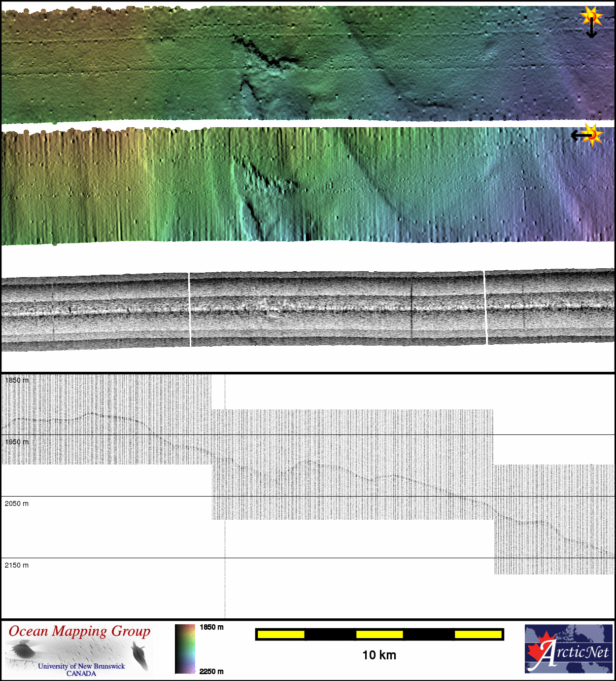Select the 2250 m color legend label
Image resolution: width=616 pixels, height=681 pixels.
pyautogui.click(x=211, y=671)
